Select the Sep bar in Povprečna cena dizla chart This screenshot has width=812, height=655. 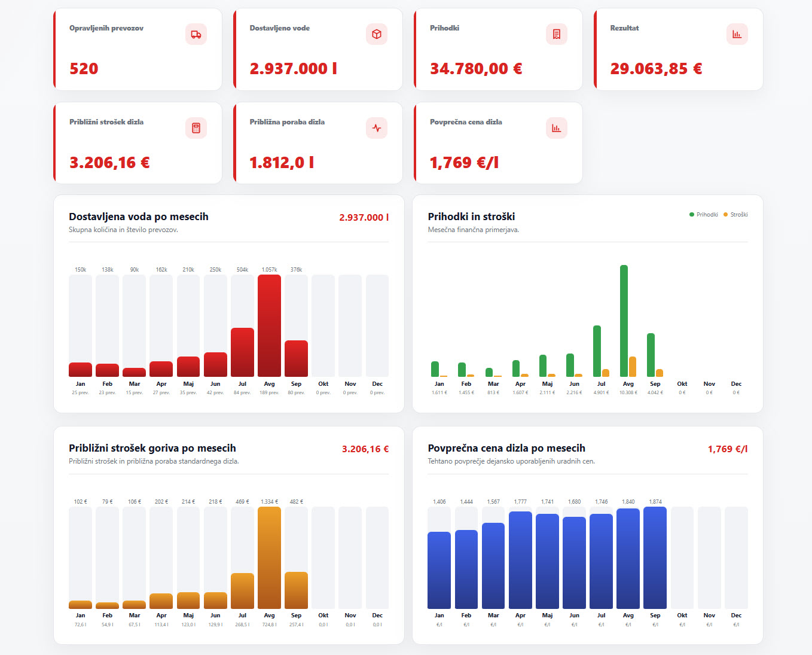click(655, 557)
